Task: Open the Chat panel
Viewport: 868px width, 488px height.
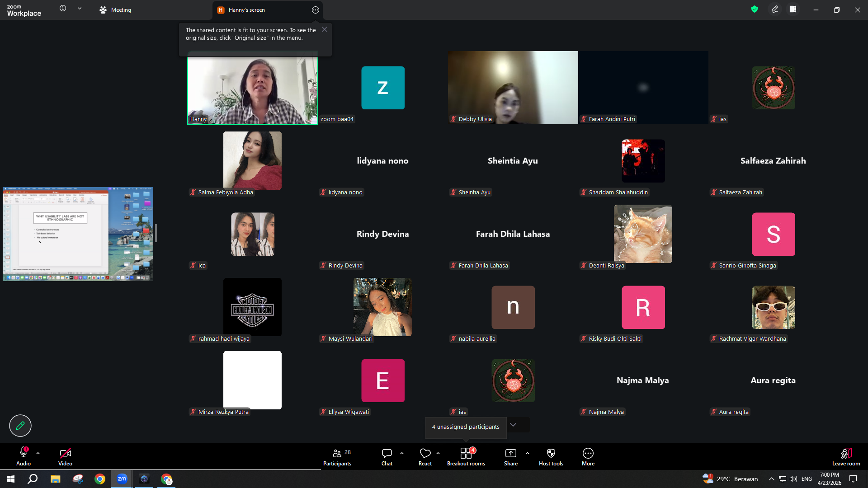Action: (387, 456)
